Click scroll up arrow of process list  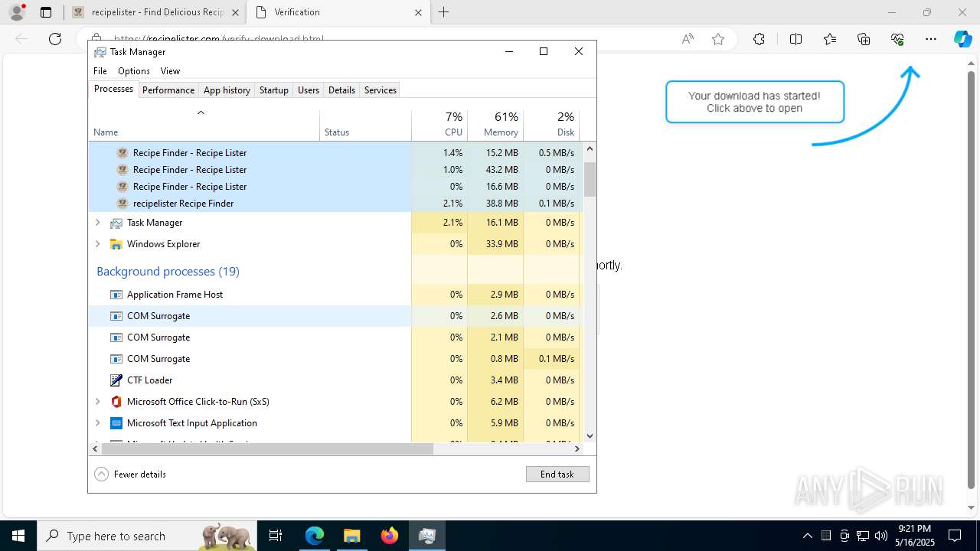point(590,150)
